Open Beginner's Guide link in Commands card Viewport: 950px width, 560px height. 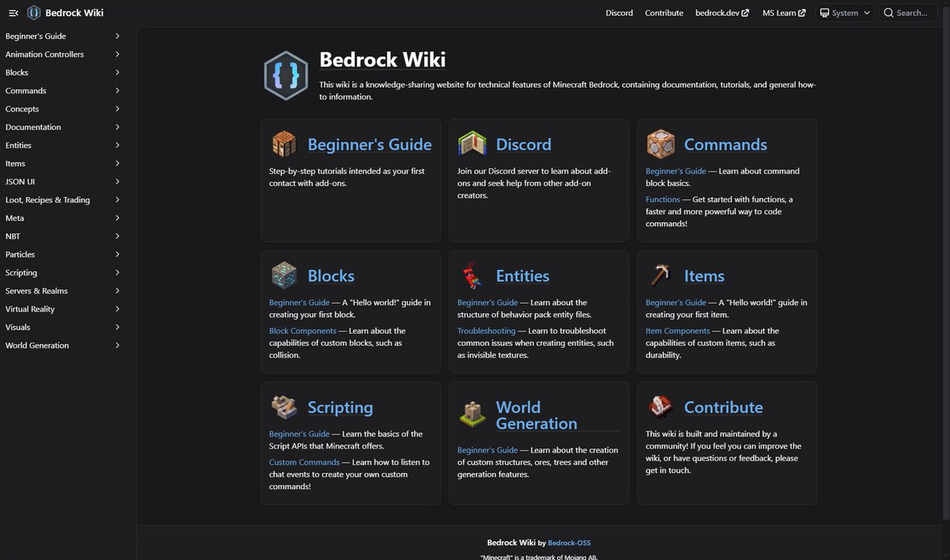(x=676, y=171)
